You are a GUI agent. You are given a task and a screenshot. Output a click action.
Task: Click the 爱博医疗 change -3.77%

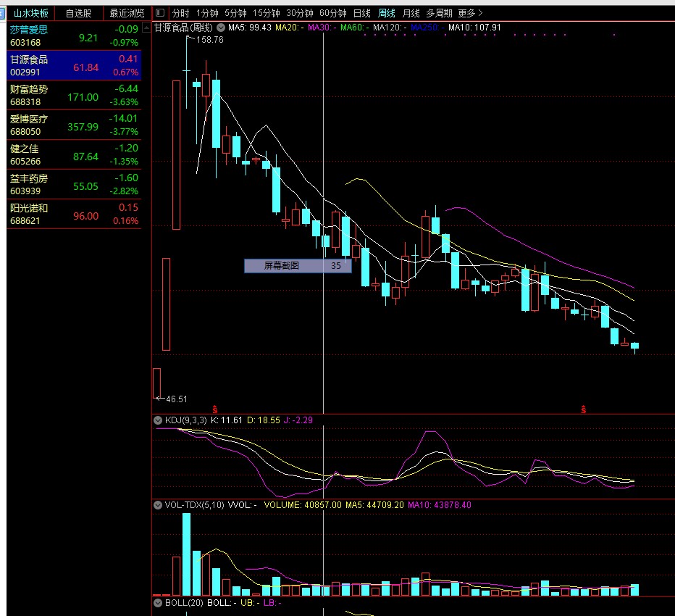(124, 132)
